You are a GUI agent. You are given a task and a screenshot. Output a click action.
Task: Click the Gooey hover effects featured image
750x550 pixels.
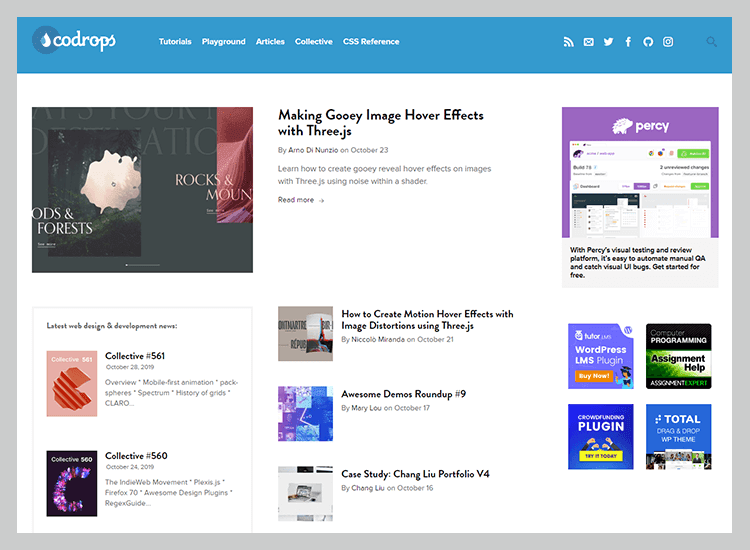143,190
